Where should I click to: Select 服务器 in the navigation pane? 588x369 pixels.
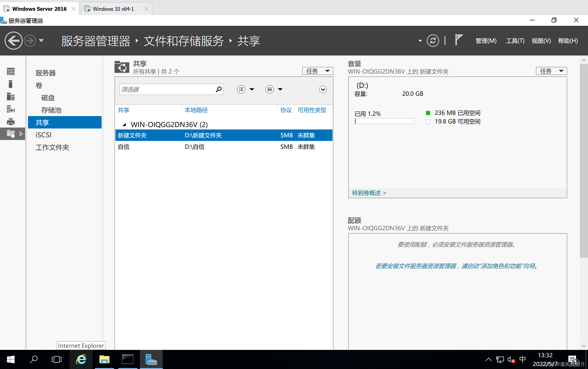pyautogui.click(x=45, y=73)
